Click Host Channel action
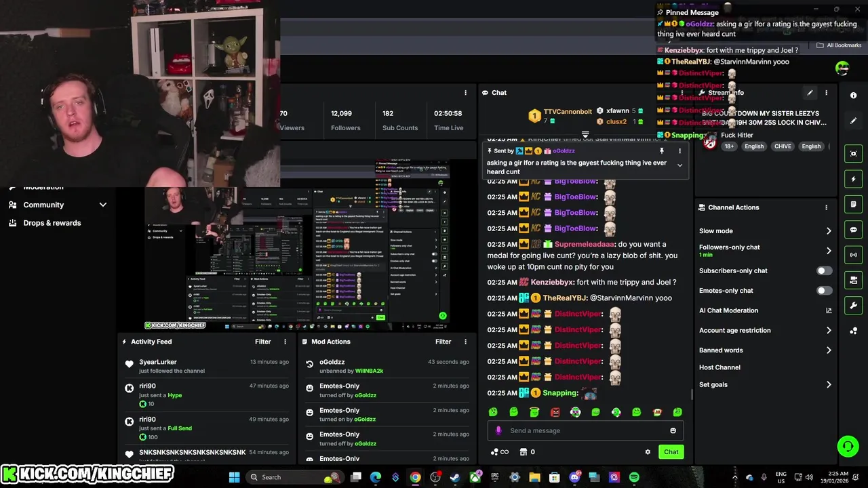Image resolution: width=868 pixels, height=488 pixels. point(719,367)
